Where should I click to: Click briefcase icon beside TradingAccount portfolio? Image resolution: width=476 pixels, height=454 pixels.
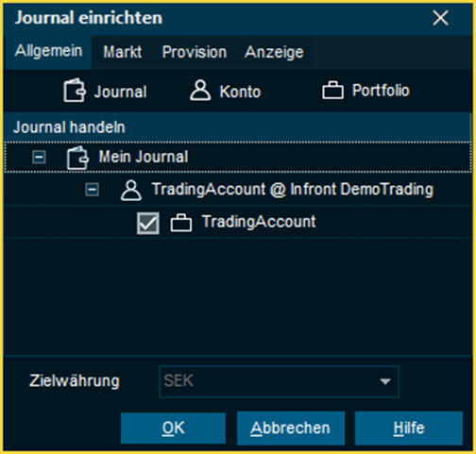[181, 223]
